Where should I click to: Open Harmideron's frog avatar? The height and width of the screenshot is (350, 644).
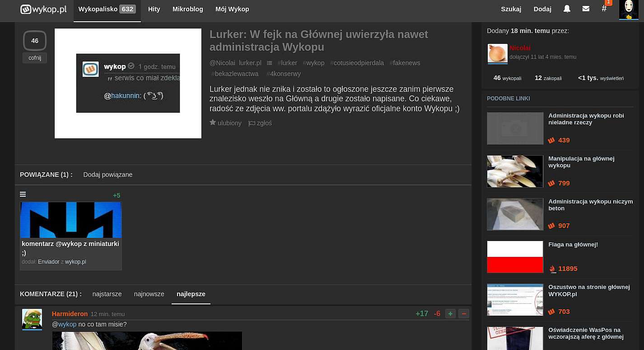[x=32, y=319]
